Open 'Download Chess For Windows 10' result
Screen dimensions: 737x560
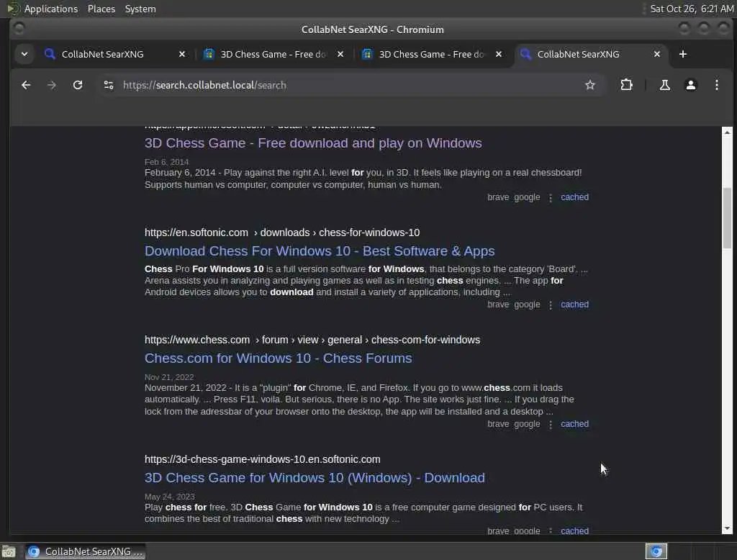click(x=320, y=251)
